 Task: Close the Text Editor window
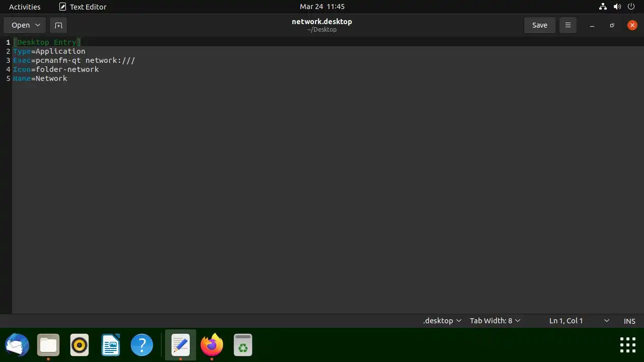point(632,25)
